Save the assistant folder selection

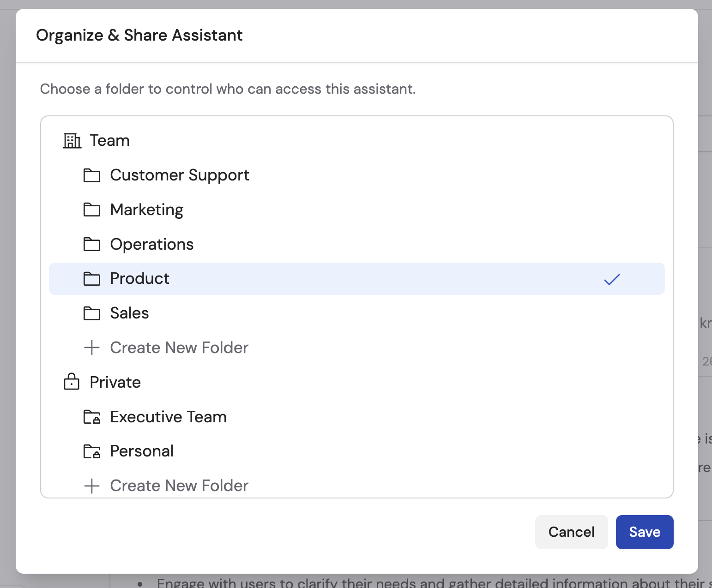(x=644, y=532)
